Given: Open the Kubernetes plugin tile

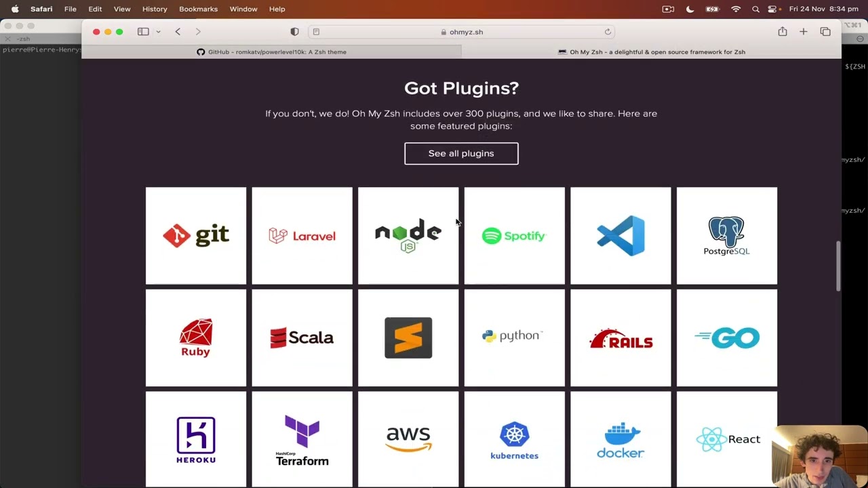Looking at the screenshot, I should click(x=514, y=439).
